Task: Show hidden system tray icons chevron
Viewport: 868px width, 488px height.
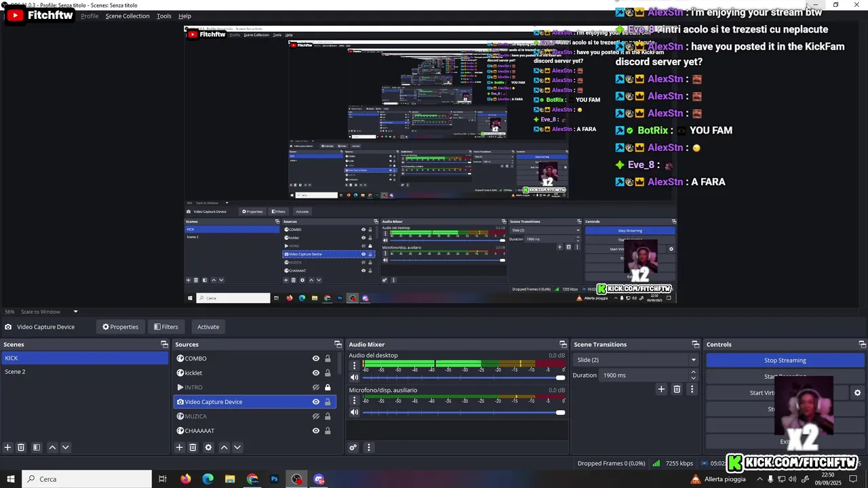Action: tap(759, 479)
